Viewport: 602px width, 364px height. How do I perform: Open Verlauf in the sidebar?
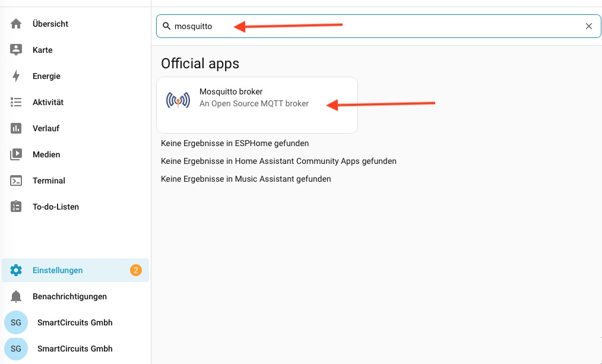coord(75,128)
